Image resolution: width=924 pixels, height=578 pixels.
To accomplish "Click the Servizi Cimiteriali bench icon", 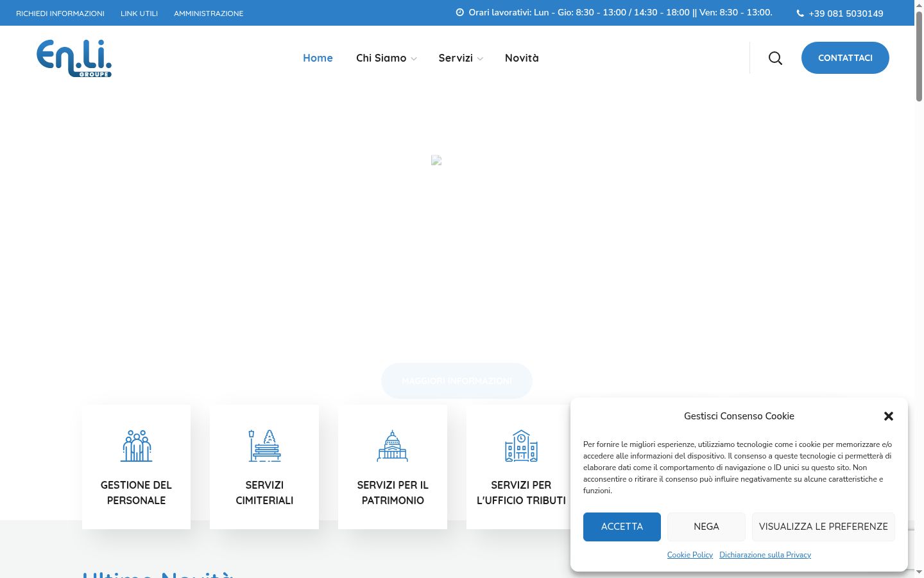I will tap(264, 446).
